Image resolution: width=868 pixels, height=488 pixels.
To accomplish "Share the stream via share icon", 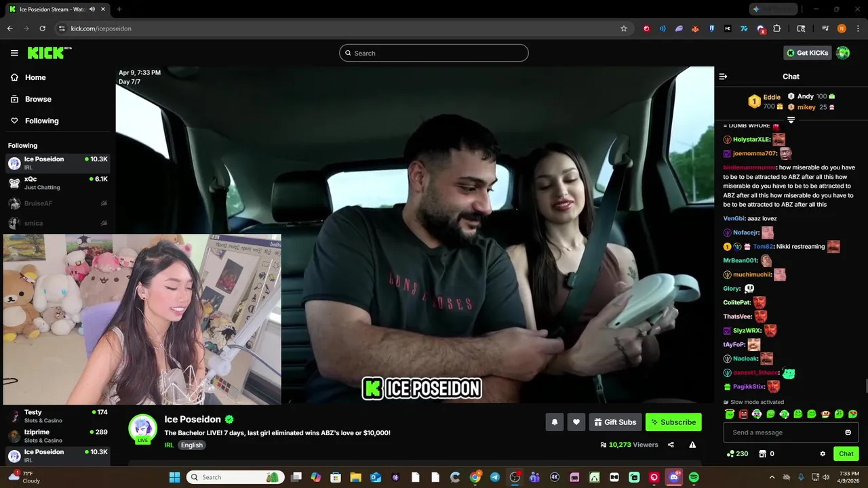I will pyautogui.click(x=671, y=445).
